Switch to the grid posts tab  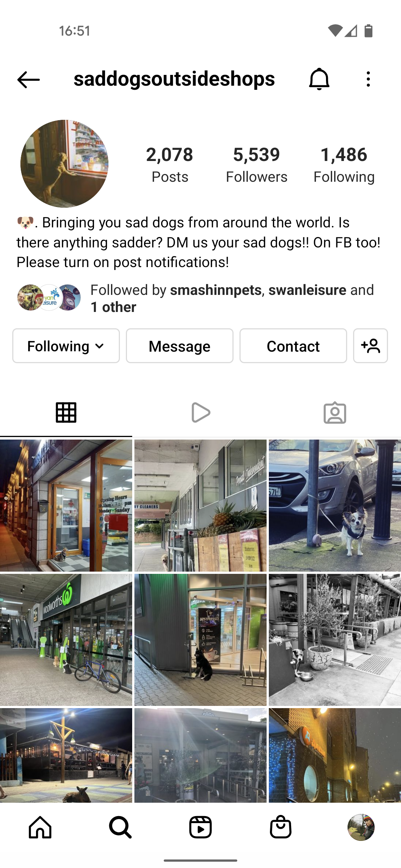pos(66,412)
